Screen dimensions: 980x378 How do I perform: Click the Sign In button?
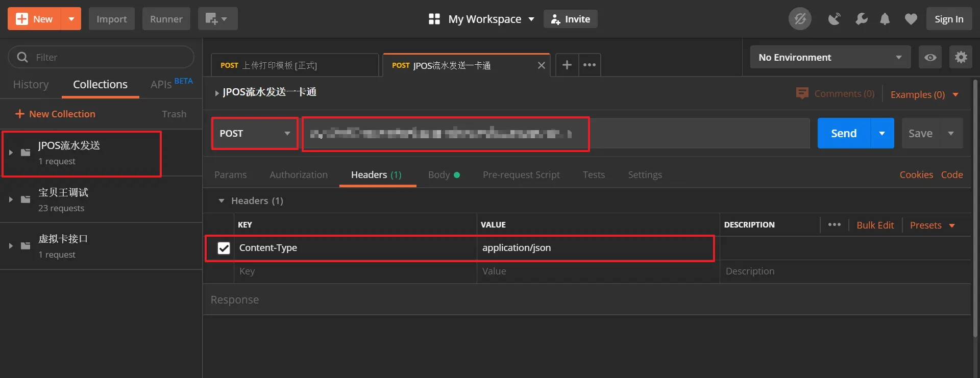coord(949,19)
